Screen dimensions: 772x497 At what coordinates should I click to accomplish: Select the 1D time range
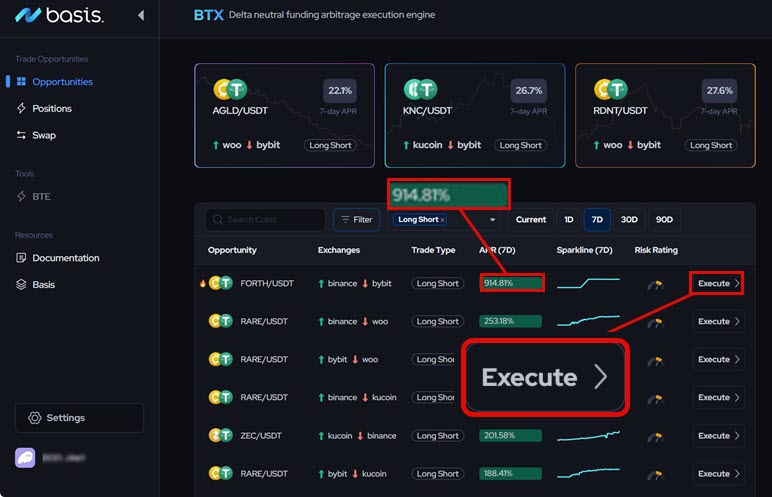coord(569,220)
